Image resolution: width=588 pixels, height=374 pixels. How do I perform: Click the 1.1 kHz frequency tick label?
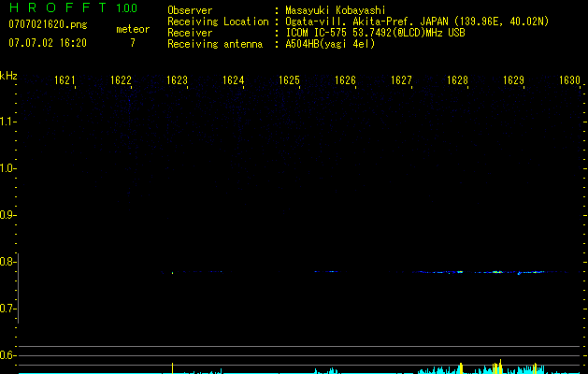pyautogui.click(x=7, y=122)
